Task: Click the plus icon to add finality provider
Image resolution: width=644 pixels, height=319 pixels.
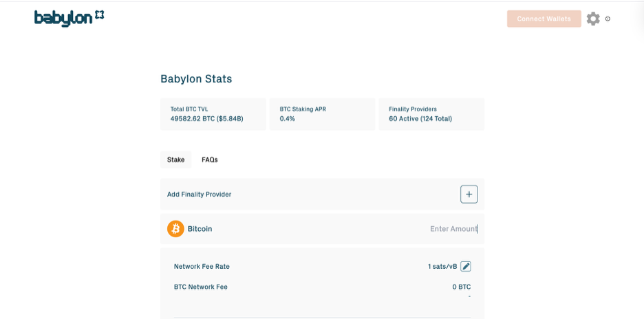Action: (x=469, y=194)
